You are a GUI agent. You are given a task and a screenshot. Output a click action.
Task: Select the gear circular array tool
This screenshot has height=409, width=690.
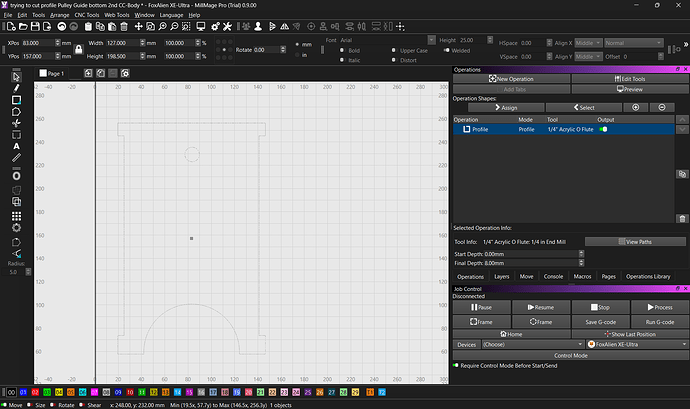click(x=16, y=228)
